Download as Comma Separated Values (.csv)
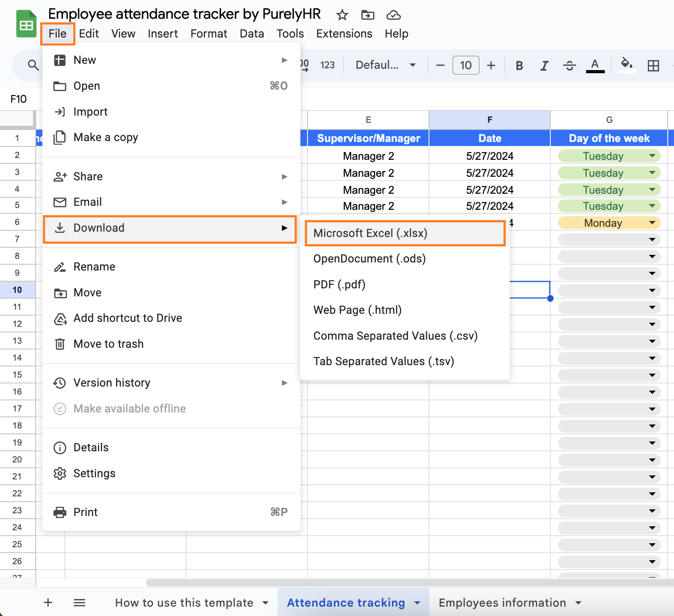This screenshot has width=674, height=616. point(405,336)
